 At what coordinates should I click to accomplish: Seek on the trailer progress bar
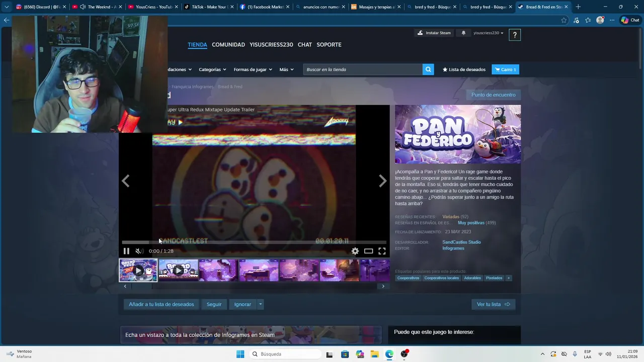tap(254, 242)
